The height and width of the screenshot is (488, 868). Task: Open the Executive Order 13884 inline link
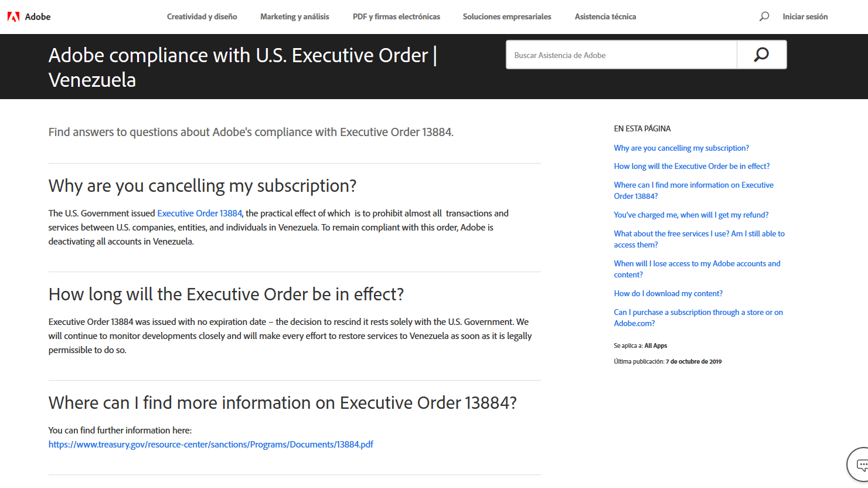click(200, 213)
